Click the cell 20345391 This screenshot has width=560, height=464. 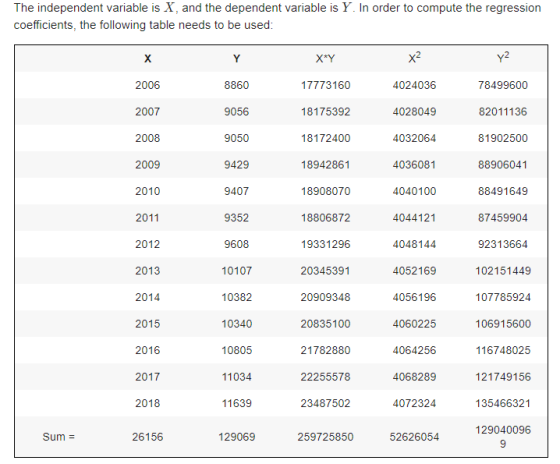[325, 271]
